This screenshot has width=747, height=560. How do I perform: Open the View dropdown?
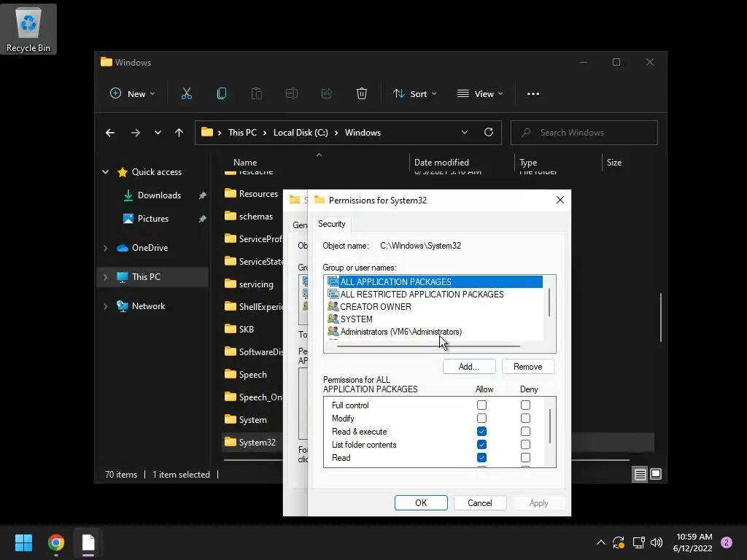point(480,94)
